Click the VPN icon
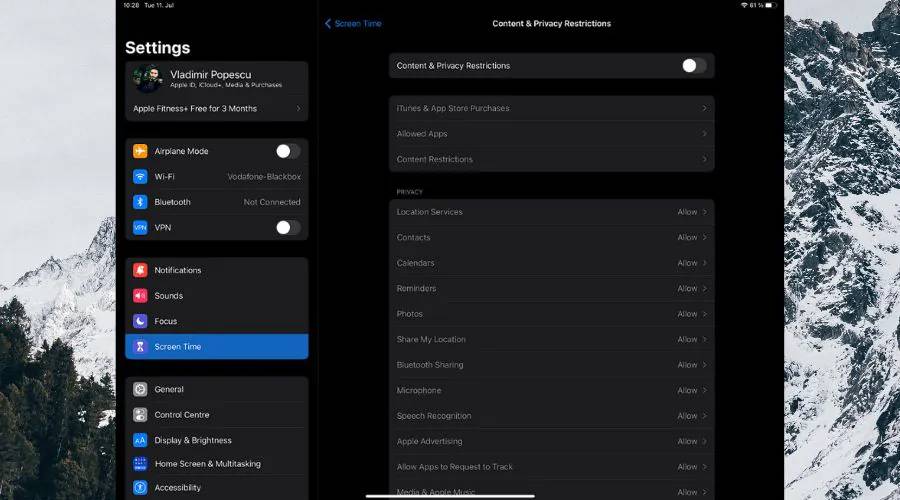This screenshot has width=900, height=500. (140, 227)
